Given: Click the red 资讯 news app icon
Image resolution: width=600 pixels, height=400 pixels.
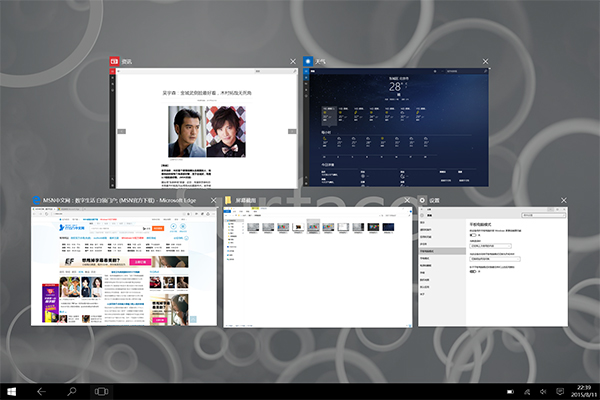Looking at the screenshot, I should point(114,61).
